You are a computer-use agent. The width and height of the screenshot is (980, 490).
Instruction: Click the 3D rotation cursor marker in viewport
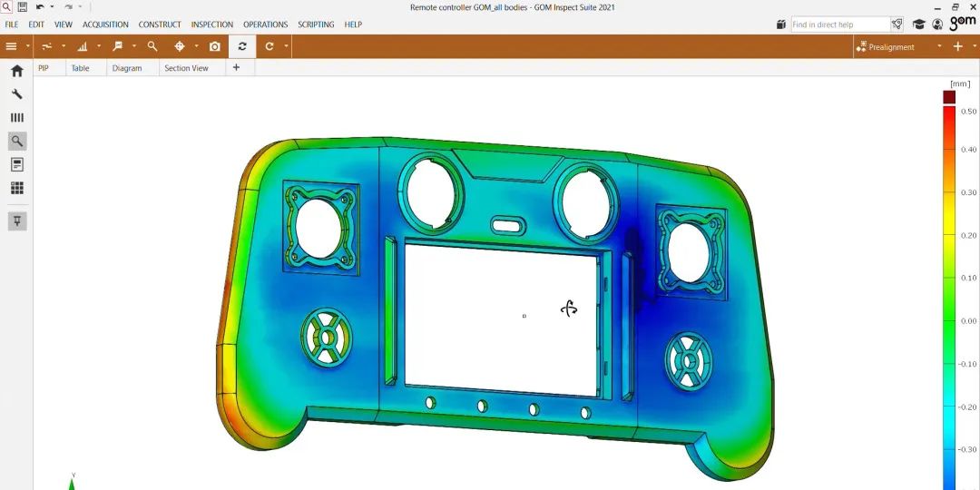click(569, 309)
